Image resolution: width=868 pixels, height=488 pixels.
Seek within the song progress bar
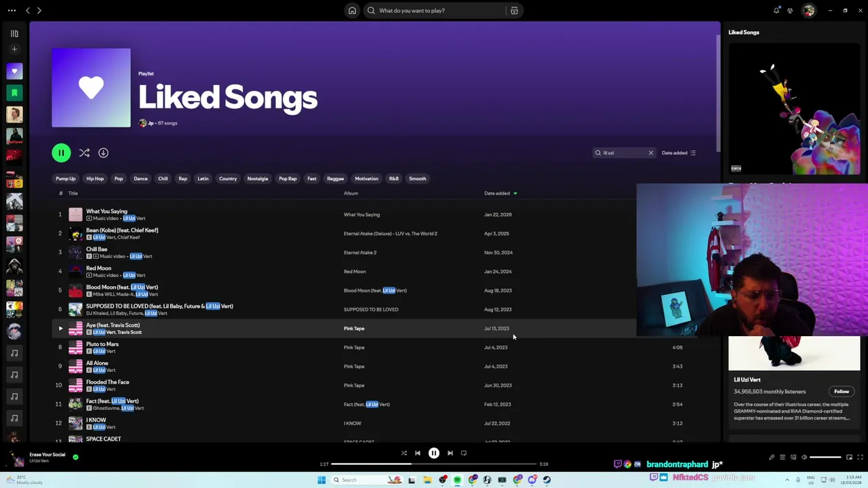point(434,464)
